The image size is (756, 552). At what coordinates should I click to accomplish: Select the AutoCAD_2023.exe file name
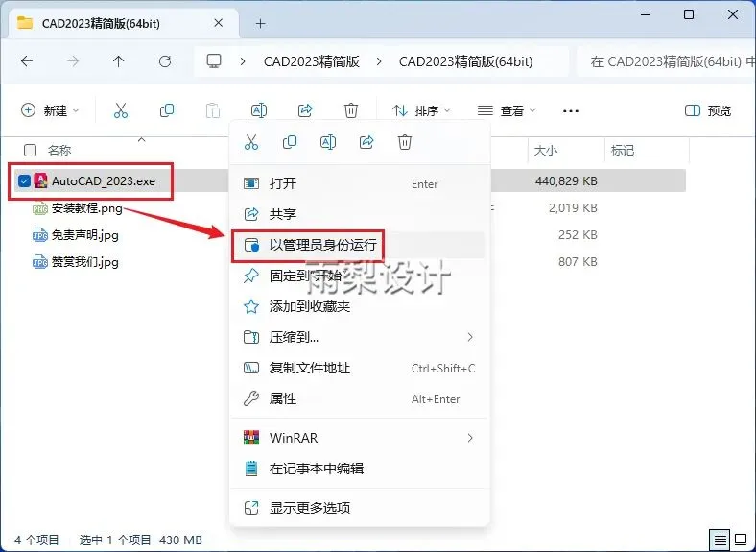[104, 181]
